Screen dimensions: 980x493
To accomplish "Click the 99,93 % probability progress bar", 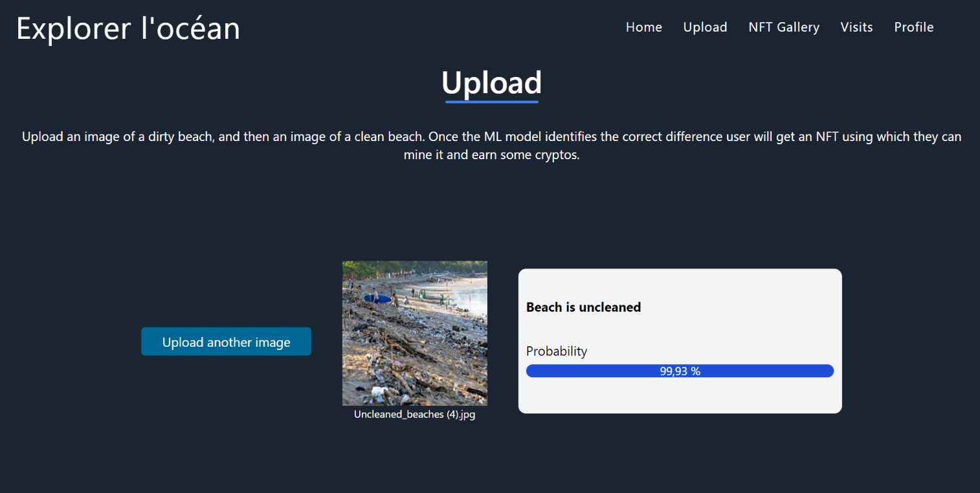I will (x=680, y=371).
